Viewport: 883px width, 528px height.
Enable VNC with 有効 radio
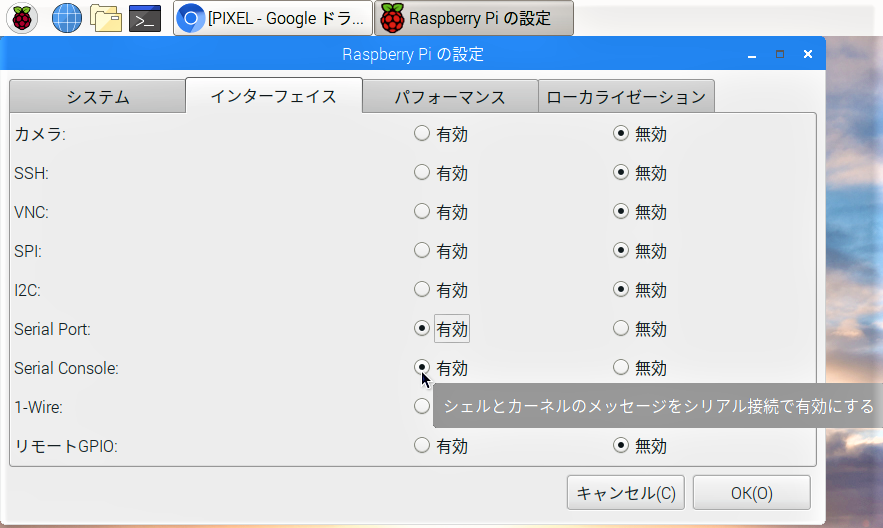pos(422,212)
